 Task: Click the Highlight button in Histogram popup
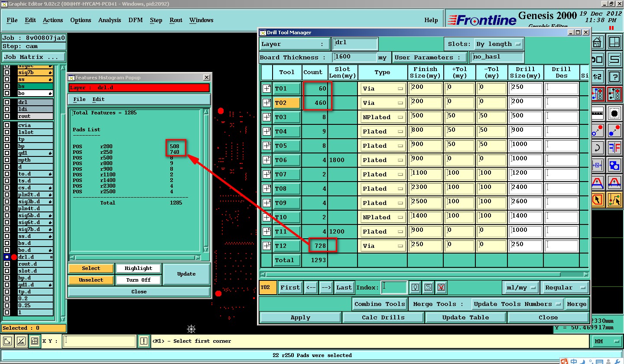point(138,268)
